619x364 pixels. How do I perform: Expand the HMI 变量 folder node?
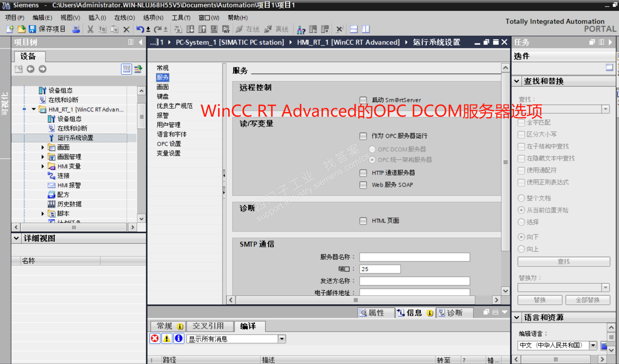click(43, 166)
